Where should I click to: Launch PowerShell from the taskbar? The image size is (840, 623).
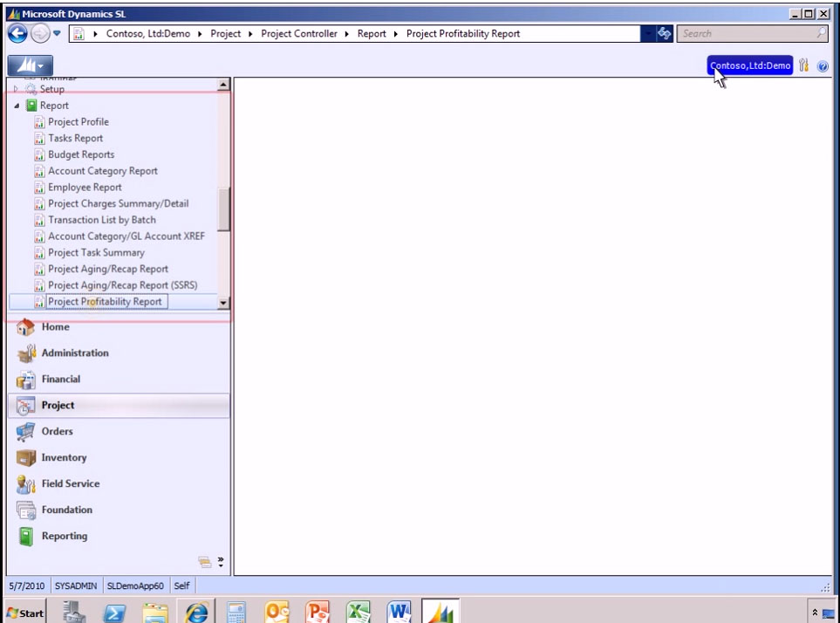tap(114, 613)
